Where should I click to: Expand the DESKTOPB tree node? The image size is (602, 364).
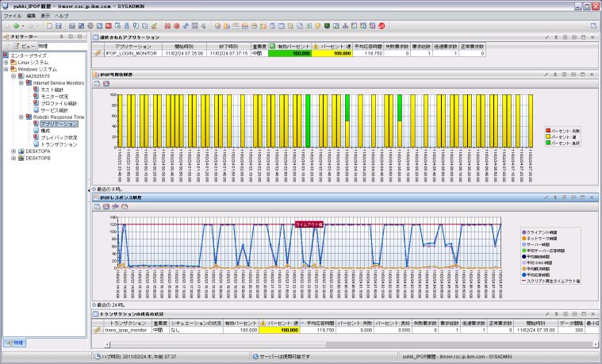13,158
